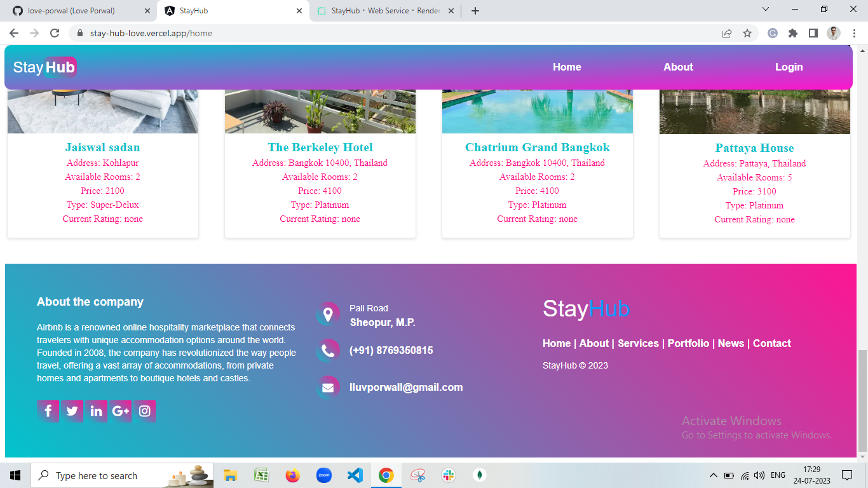This screenshot has height=488, width=868.
Task: Select the StayHub logo in the navbar
Action: [x=44, y=67]
